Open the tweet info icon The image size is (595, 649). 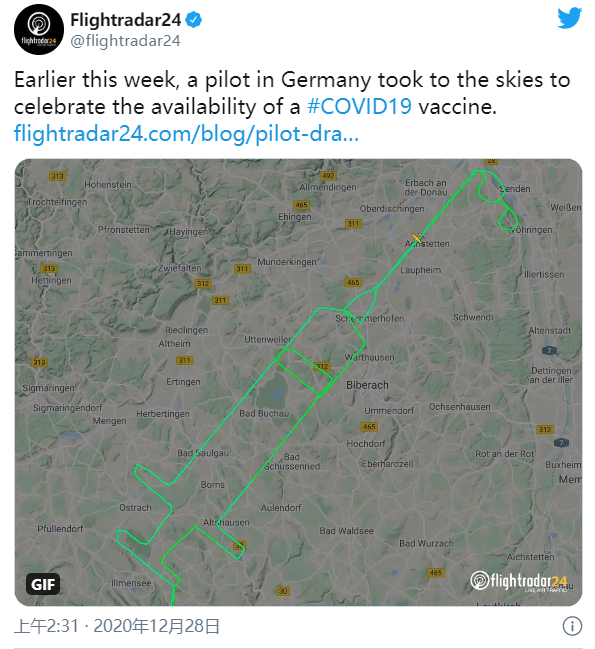point(572,625)
